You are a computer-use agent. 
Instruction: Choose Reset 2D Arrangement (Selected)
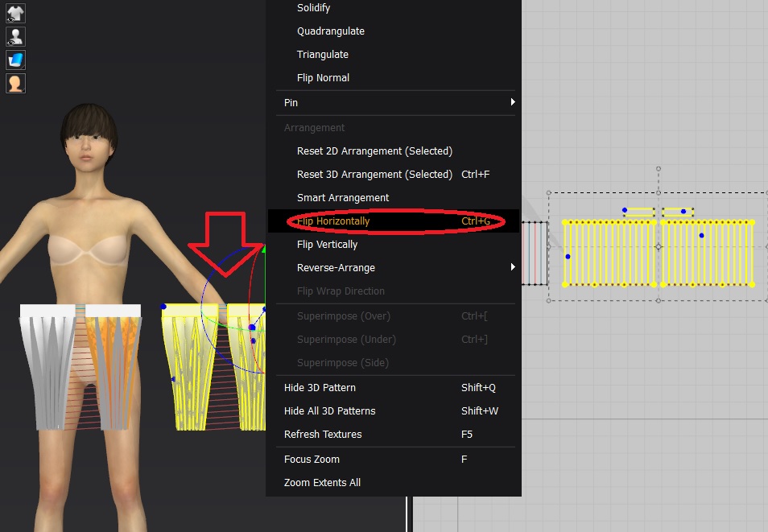(x=374, y=151)
